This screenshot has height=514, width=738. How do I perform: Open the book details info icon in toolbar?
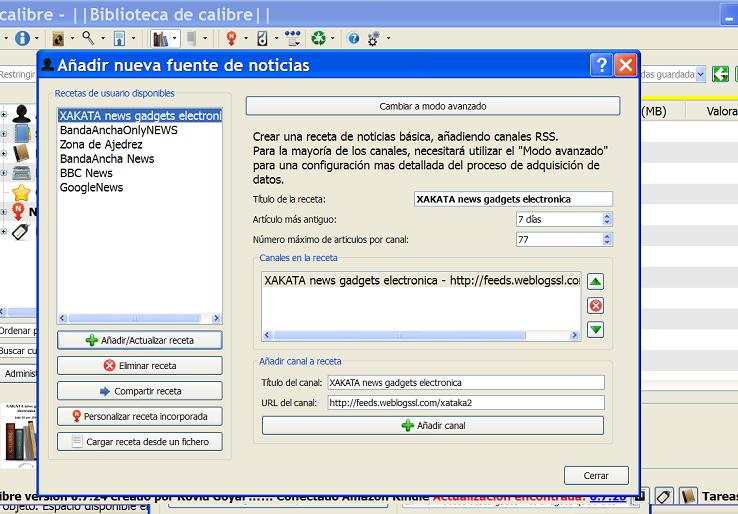click(x=22, y=38)
